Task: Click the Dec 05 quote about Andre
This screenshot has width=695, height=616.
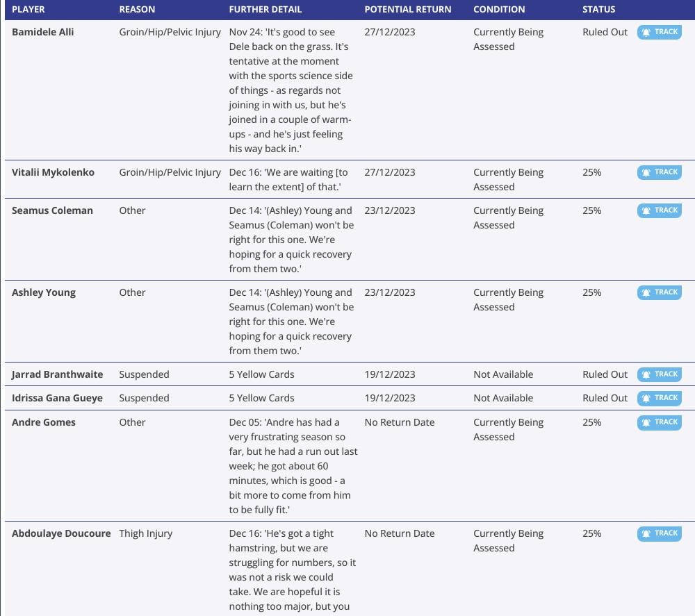Action: click(x=293, y=466)
